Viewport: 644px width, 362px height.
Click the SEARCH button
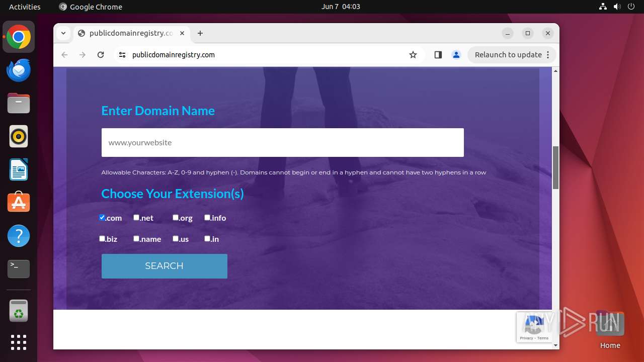[165, 266]
